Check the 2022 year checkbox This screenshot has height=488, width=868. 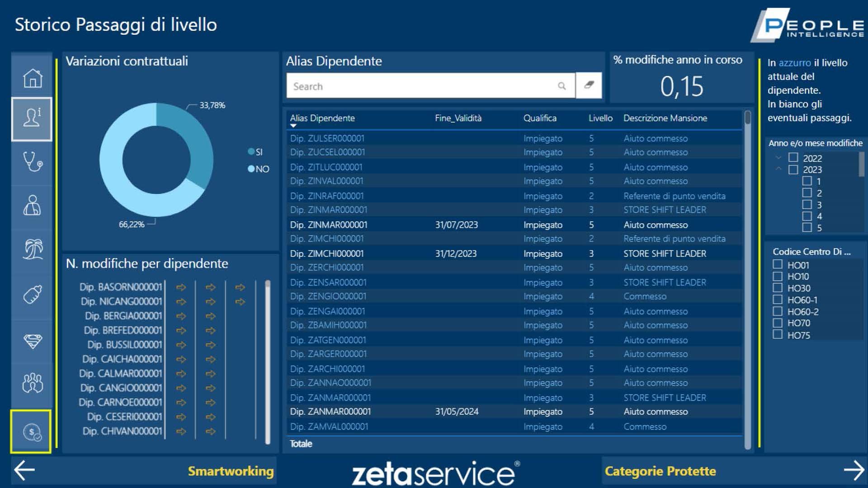793,157
